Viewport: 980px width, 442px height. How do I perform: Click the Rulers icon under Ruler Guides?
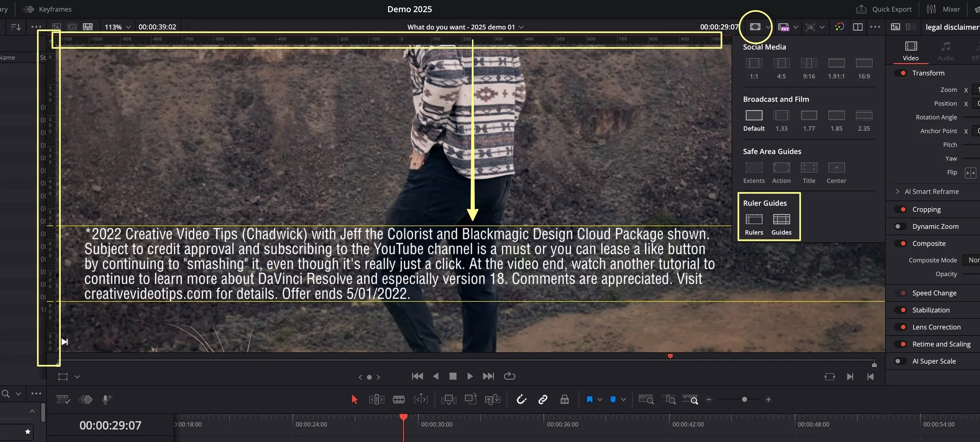click(754, 219)
